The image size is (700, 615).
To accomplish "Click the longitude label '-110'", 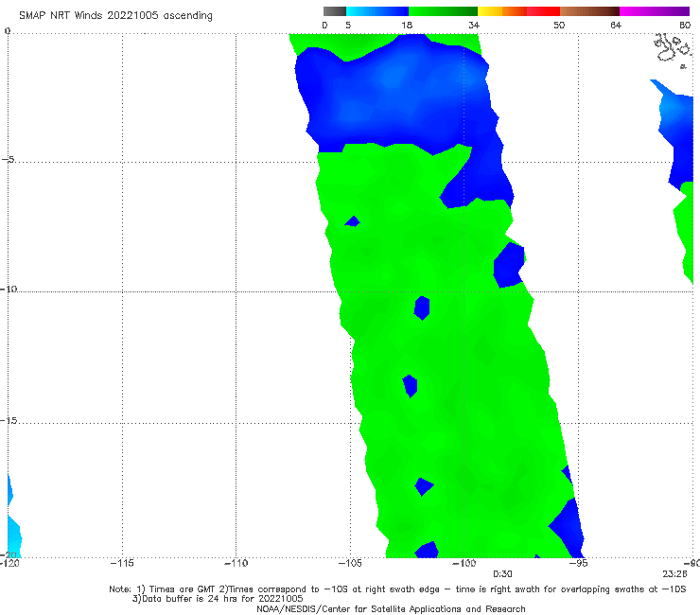I will point(236,563).
